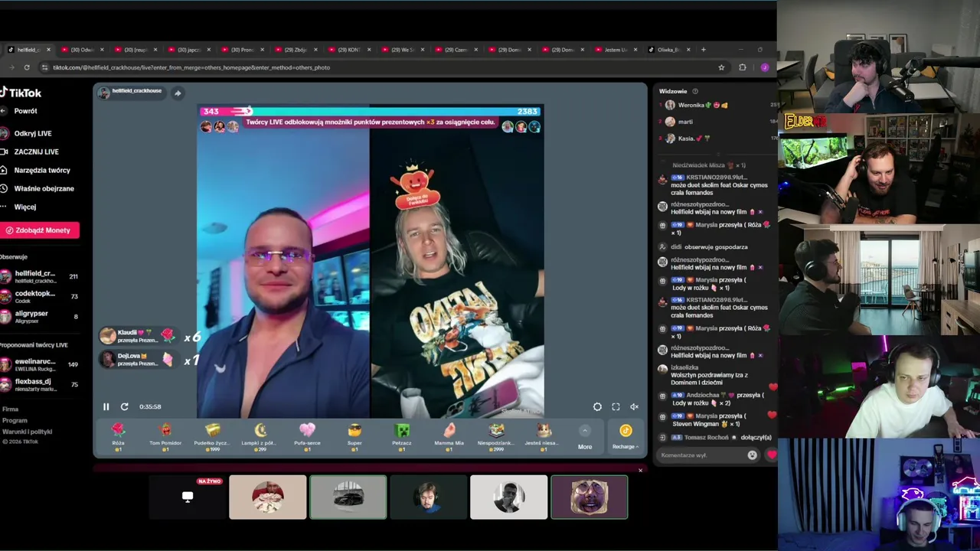Click the share arrow next to hellfield_crackhouse

(178, 93)
